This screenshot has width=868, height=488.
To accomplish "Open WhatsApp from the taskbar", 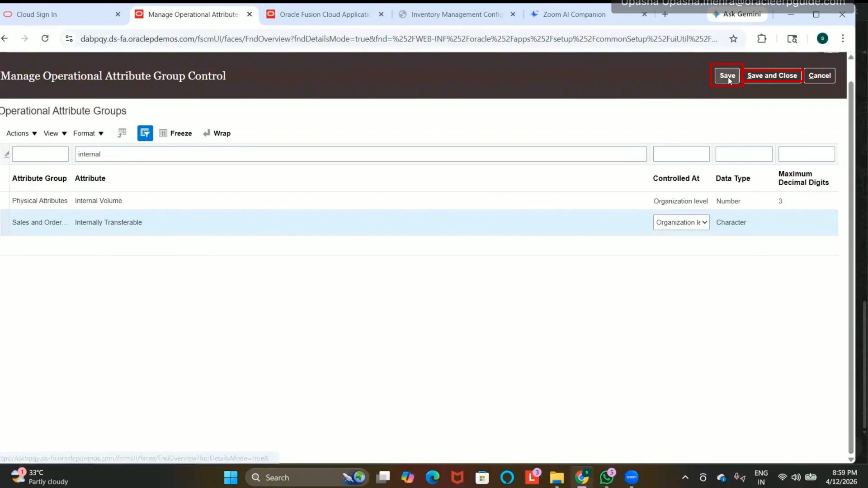I will [x=607, y=478].
